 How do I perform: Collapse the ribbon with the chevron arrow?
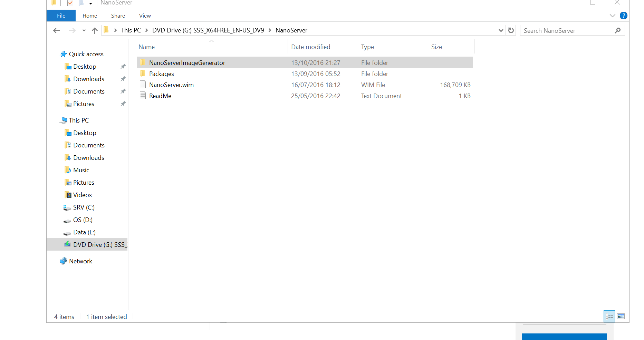coord(612,16)
